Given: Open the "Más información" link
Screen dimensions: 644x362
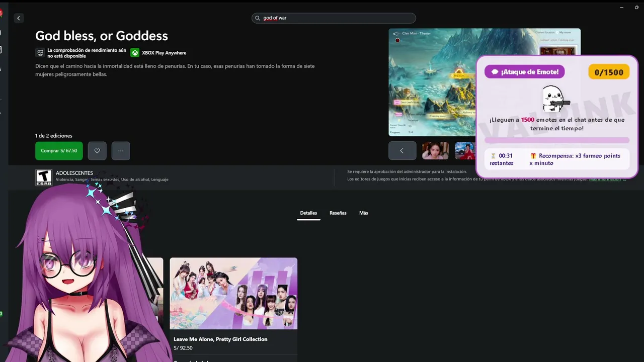Looking at the screenshot, I should click(605, 179).
